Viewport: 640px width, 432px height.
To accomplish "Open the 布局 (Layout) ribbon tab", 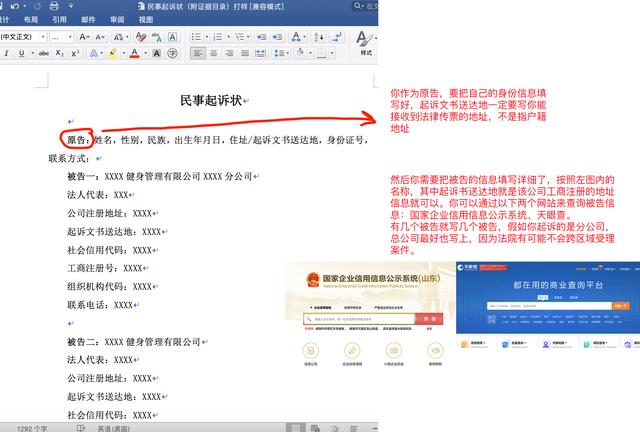I will pos(31,19).
